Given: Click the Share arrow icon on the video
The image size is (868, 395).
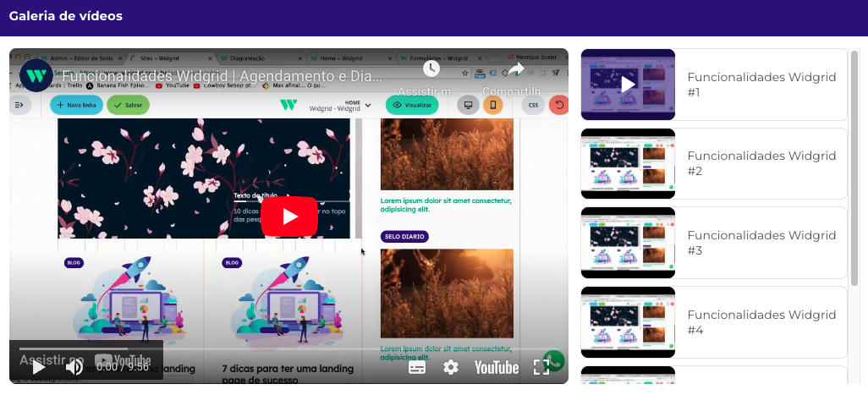Looking at the screenshot, I should click(x=515, y=69).
